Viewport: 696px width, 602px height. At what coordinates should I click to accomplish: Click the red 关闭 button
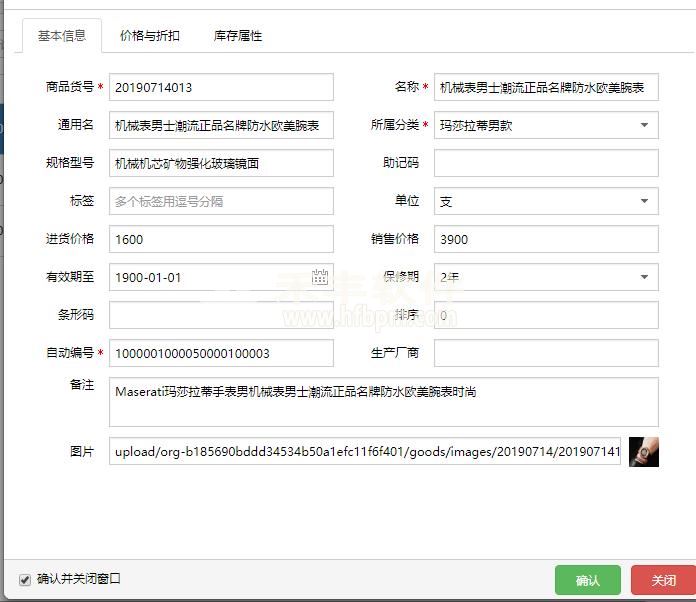coord(664,580)
